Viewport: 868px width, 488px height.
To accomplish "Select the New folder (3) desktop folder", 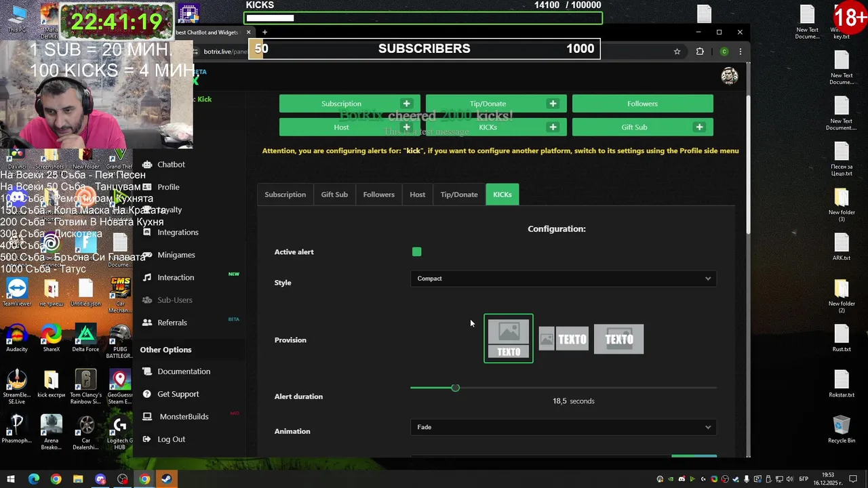I will [842, 204].
